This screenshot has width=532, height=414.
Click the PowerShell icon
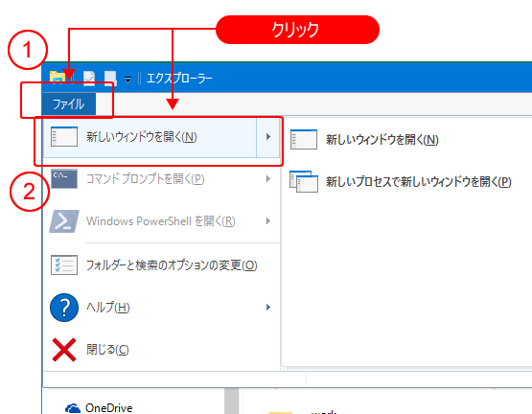tap(64, 221)
